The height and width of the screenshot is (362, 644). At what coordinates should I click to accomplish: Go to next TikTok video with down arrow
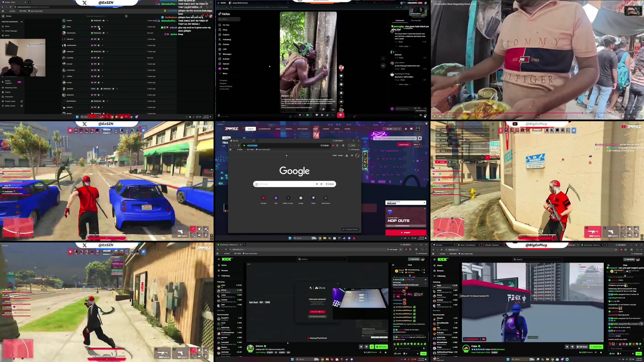point(383,66)
